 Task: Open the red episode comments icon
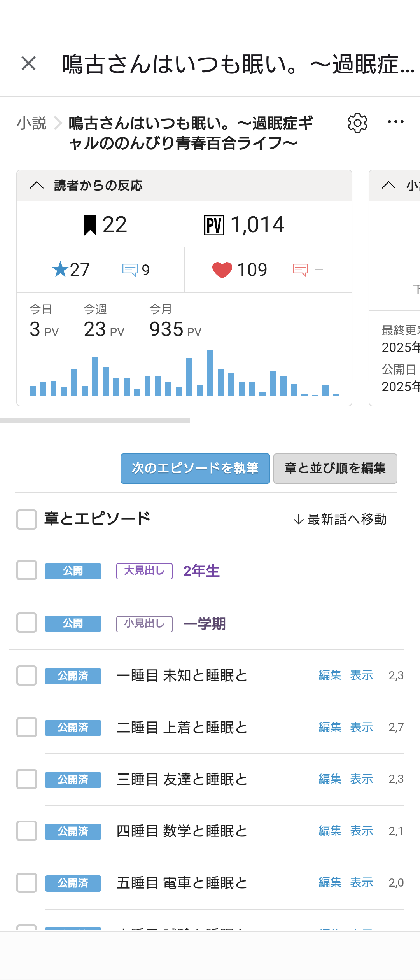coord(300,269)
